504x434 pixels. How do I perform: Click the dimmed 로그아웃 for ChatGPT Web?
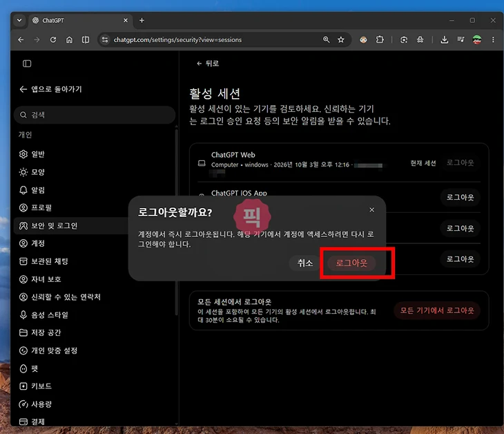point(460,162)
